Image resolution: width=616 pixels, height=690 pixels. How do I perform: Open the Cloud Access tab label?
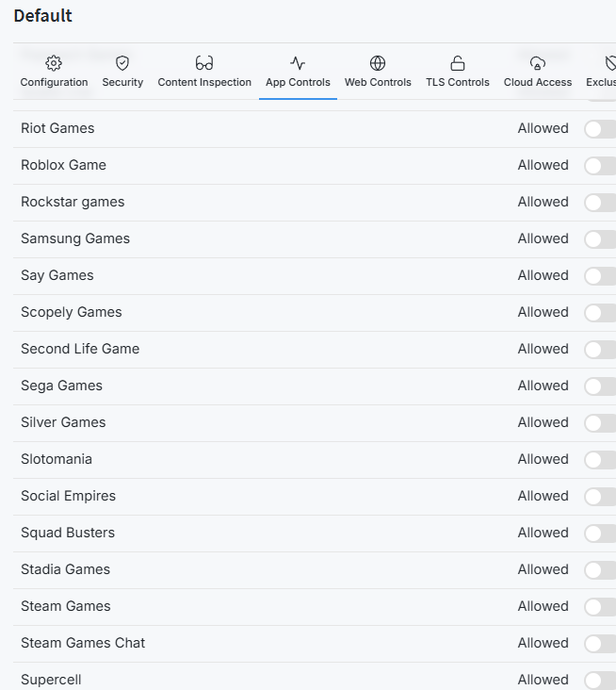tap(538, 82)
